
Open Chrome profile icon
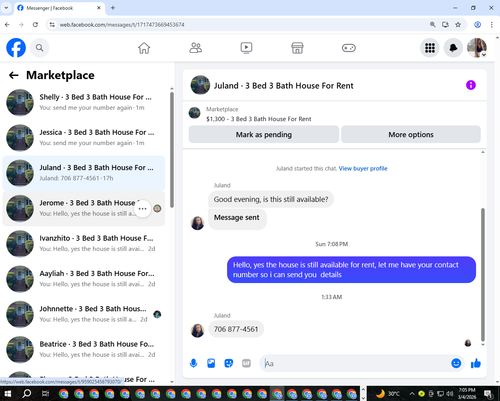(x=477, y=25)
